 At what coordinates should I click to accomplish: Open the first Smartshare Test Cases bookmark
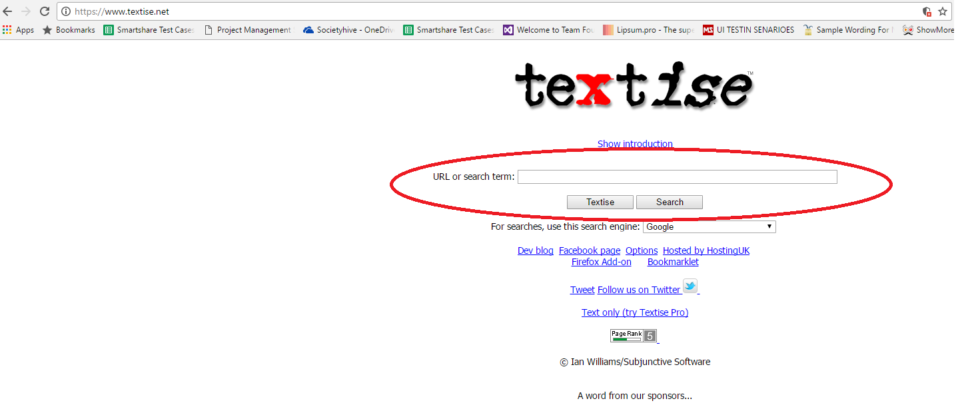tap(149, 30)
